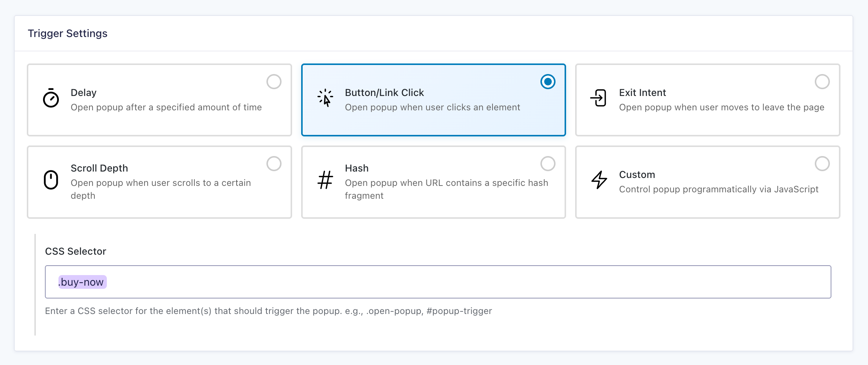Screen dimensions: 868x365
Task: Click the Custom lightning bolt icon
Action: (599, 180)
